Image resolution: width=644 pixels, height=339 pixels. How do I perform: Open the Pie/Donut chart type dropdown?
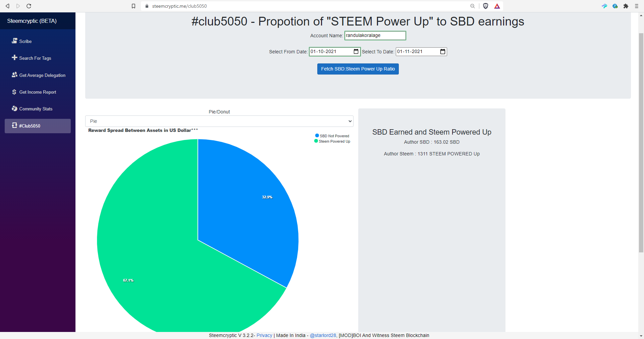point(219,121)
